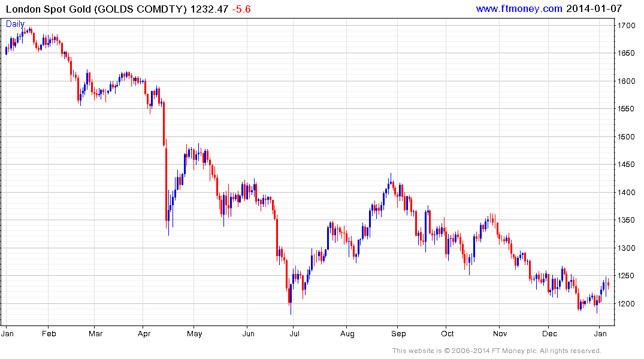This screenshot has width=644, height=359.
Task: Click the 1550 price axis label
Action: tap(627, 109)
